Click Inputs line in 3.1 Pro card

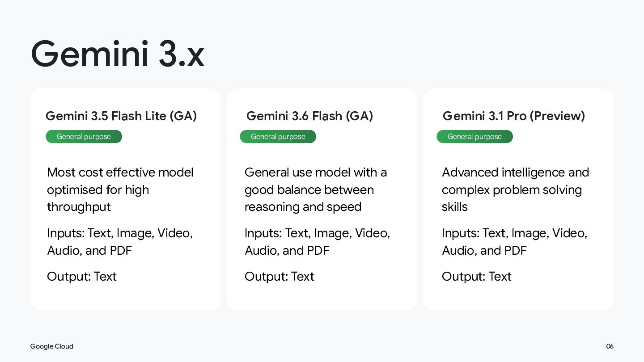click(x=515, y=242)
